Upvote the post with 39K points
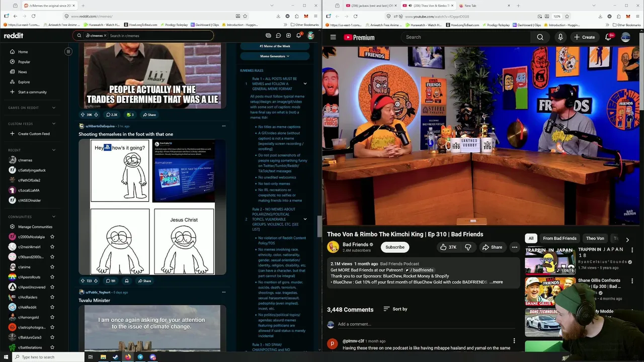 coord(83,115)
